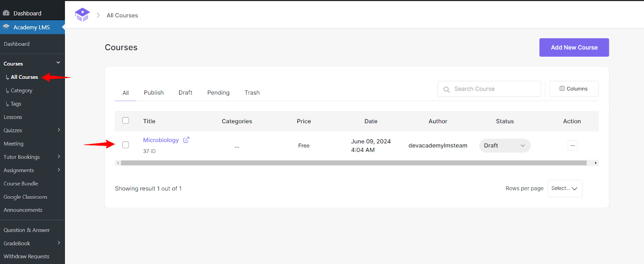Switch to the Publish tab

point(154,93)
